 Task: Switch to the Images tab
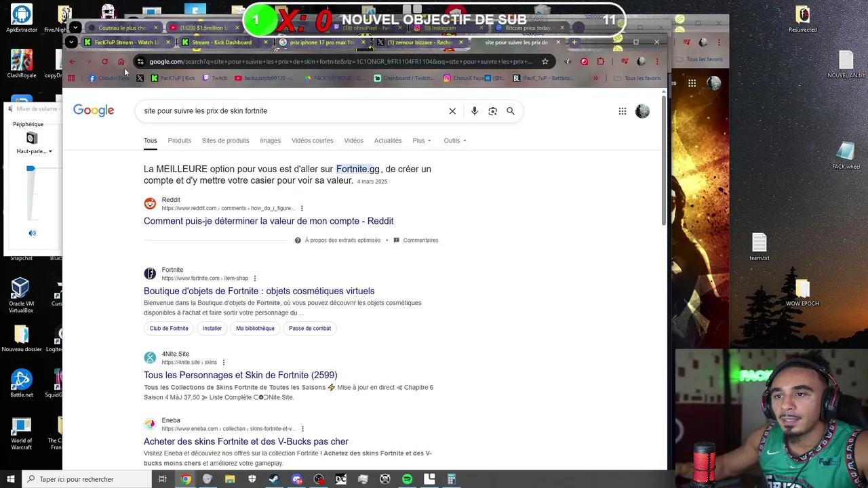[x=270, y=140]
